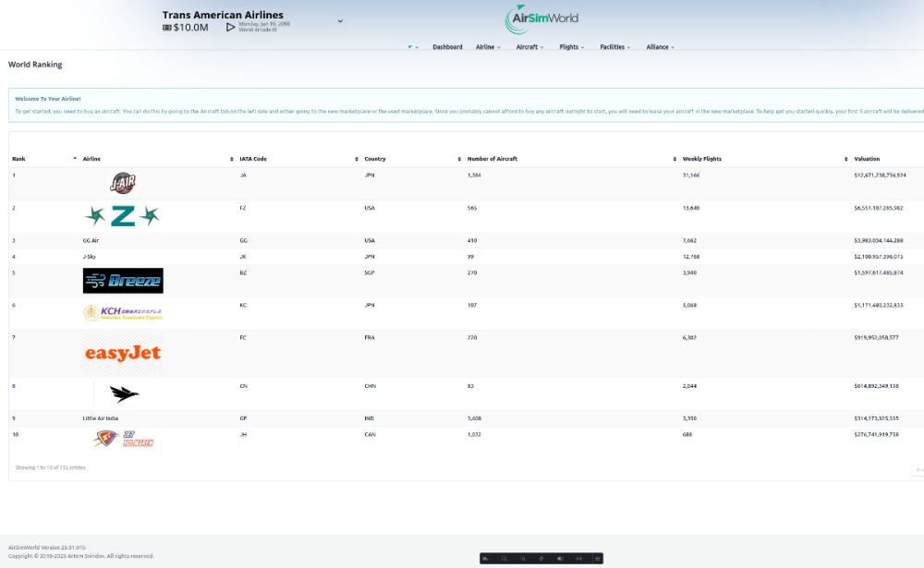Click the Breeze airline logo
The image size is (924, 568).
[123, 281]
